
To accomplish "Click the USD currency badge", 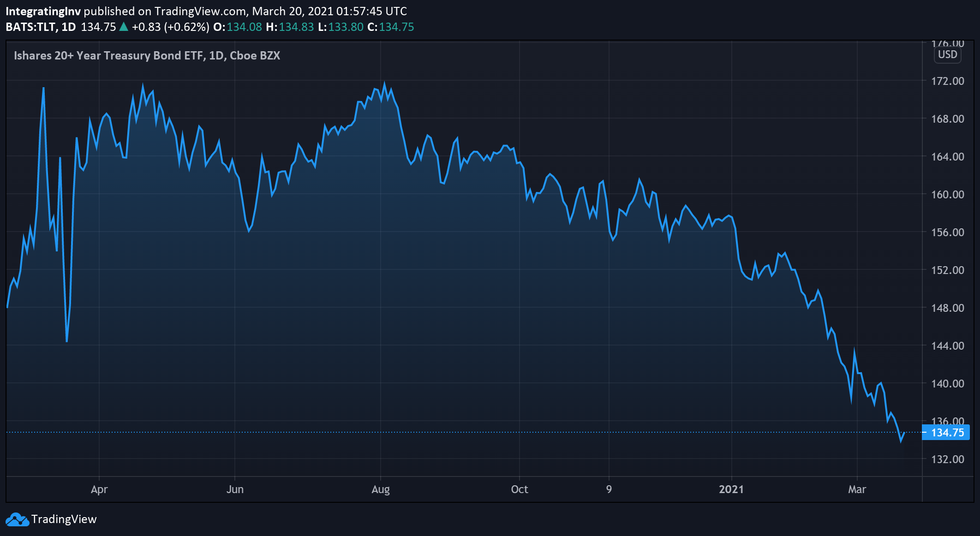I will click(947, 54).
